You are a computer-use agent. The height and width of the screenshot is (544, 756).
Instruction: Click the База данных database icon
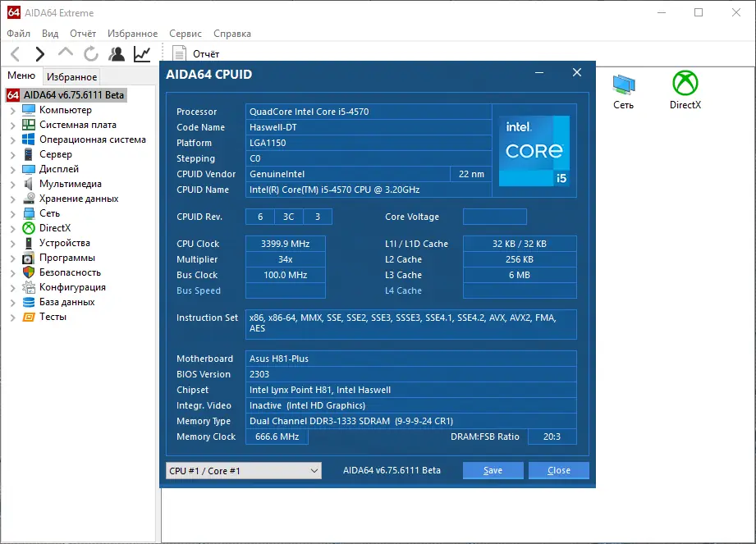(29, 302)
